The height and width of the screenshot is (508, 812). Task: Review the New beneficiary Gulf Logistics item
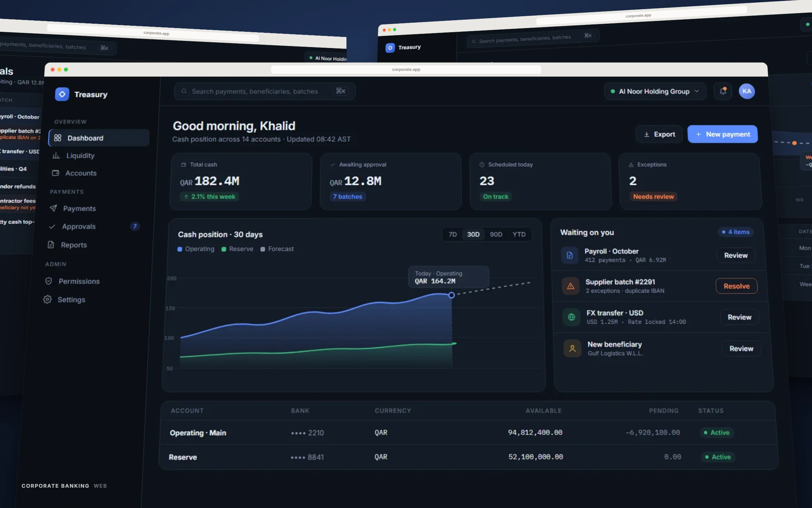tap(741, 348)
